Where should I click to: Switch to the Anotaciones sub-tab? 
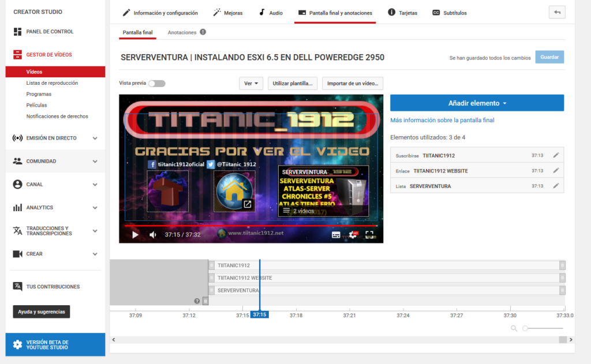[x=182, y=32]
